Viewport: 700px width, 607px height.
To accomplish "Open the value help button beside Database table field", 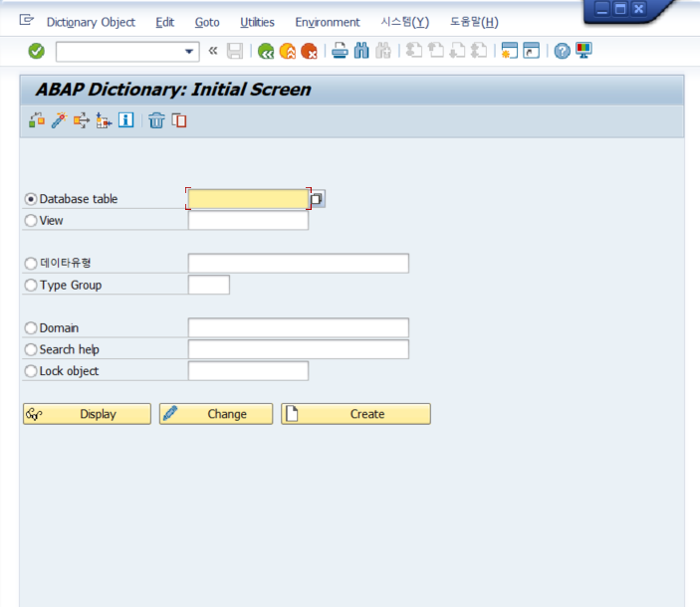I will point(317,199).
